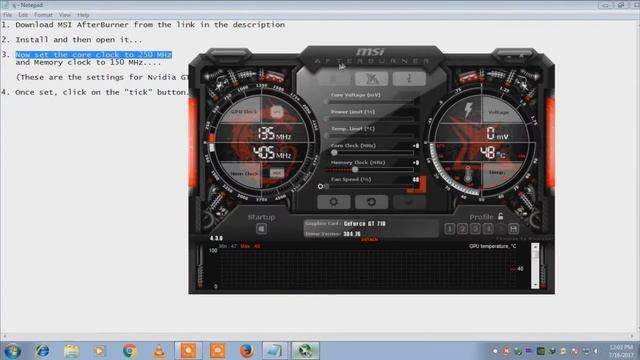Load Afterburner profile slot 3

click(x=475, y=229)
